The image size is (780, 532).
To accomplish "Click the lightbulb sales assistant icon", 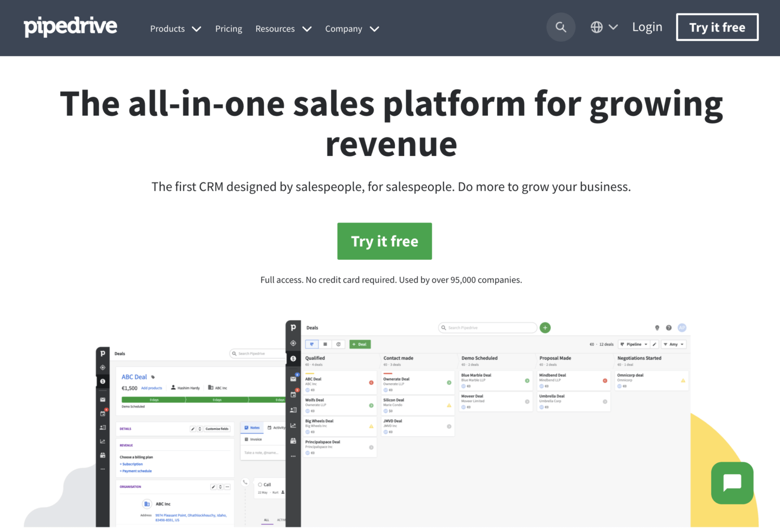I will click(x=657, y=328).
